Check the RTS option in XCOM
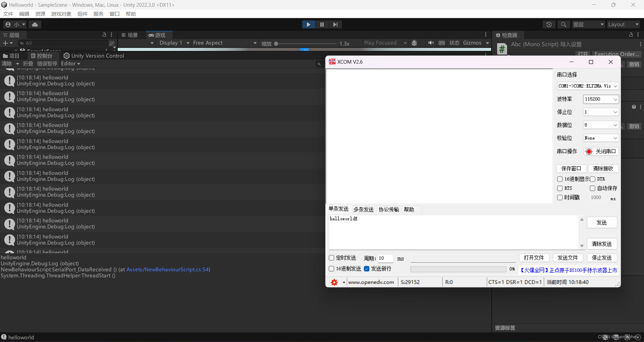The width and height of the screenshot is (644, 342). click(x=560, y=188)
